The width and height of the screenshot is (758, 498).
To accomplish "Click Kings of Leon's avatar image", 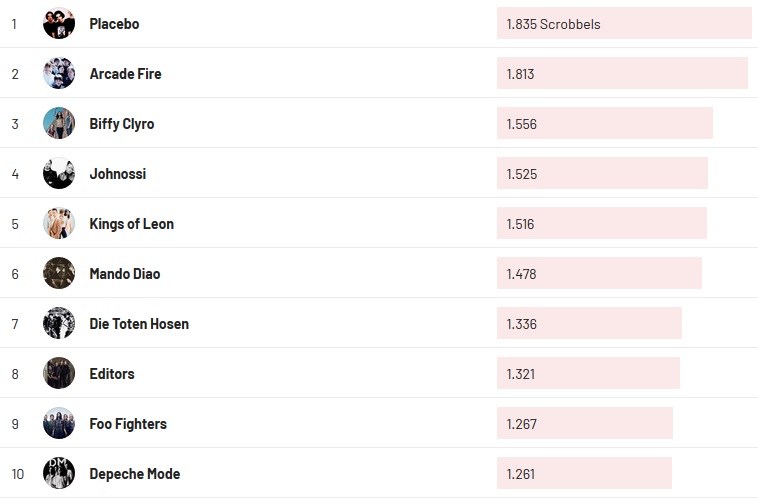I will (x=59, y=223).
